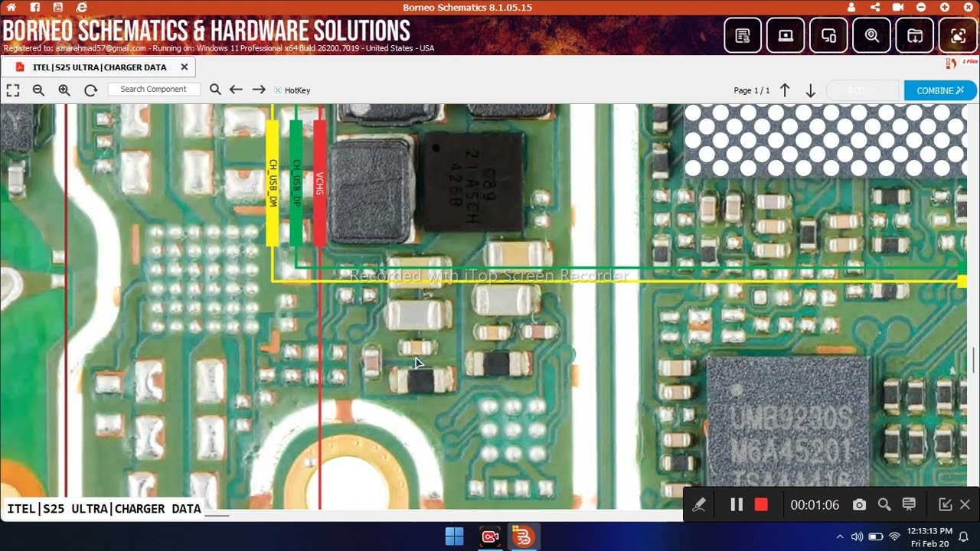Screen dimensions: 980x551
Task: Toggle the HotKey checkbox
Action: coord(278,90)
